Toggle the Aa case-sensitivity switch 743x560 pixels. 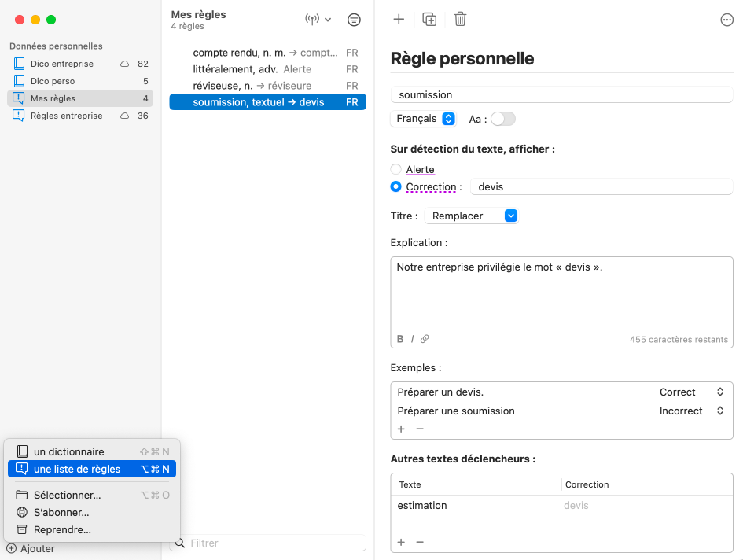(x=502, y=119)
